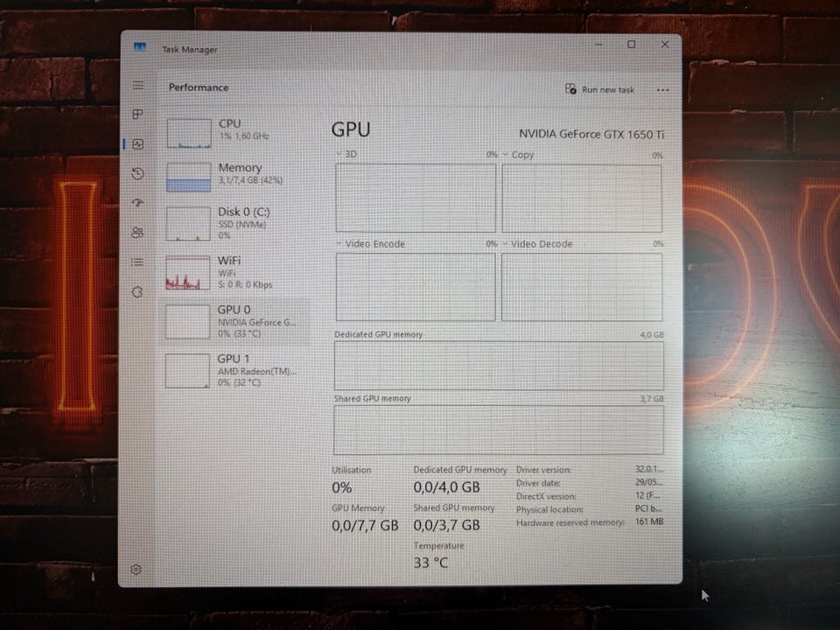Viewport: 840px width, 630px height.
Task: Open the Services page icon
Action: tap(137, 292)
